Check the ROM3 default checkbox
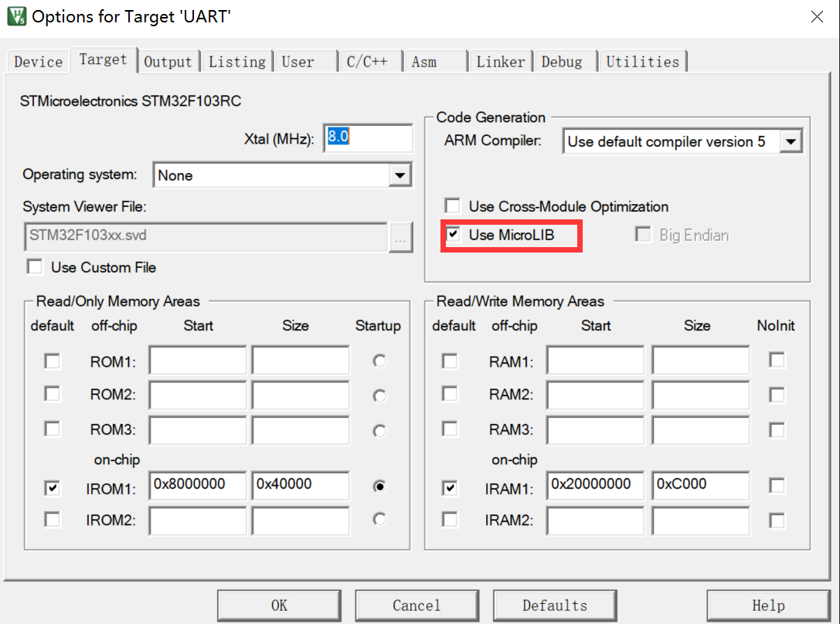840x624 pixels. [52, 429]
